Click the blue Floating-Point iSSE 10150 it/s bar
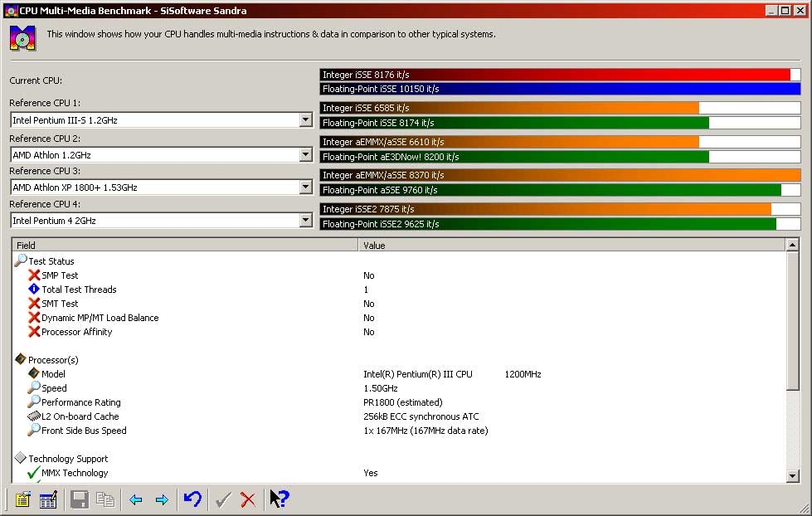This screenshot has width=812, height=516. pos(561,89)
